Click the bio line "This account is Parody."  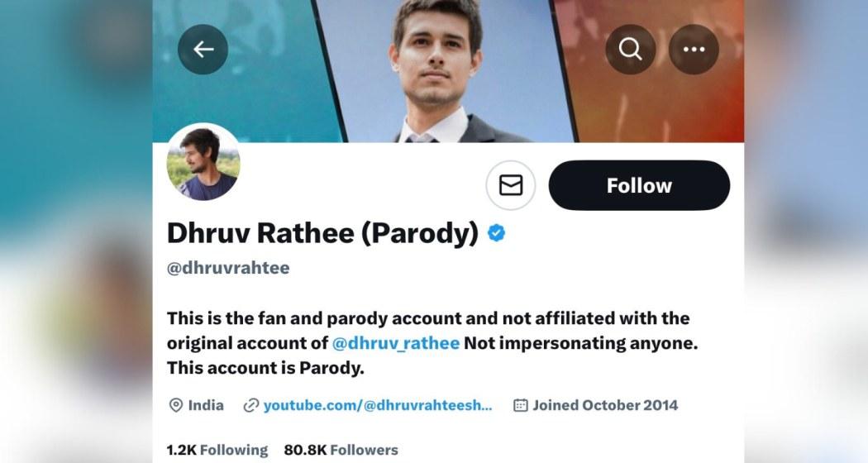point(265,368)
